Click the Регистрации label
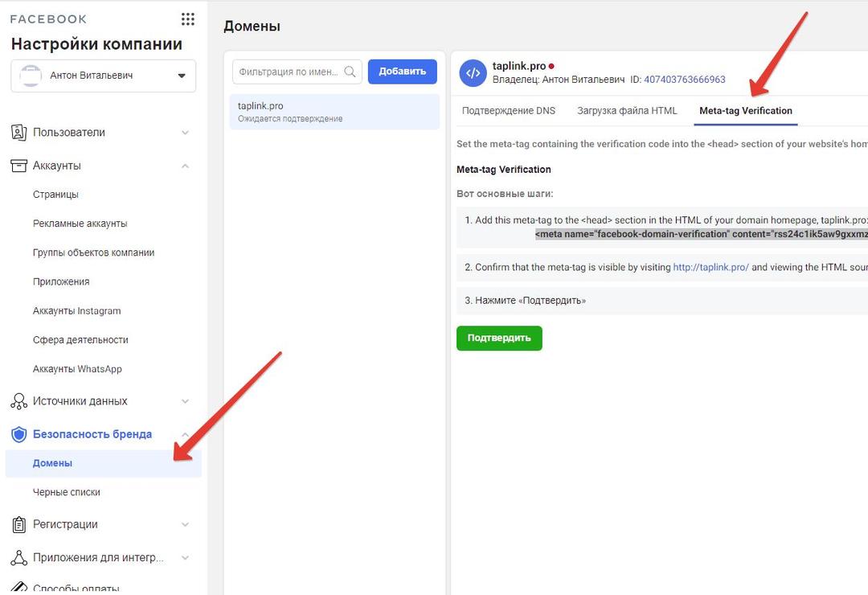 65,524
